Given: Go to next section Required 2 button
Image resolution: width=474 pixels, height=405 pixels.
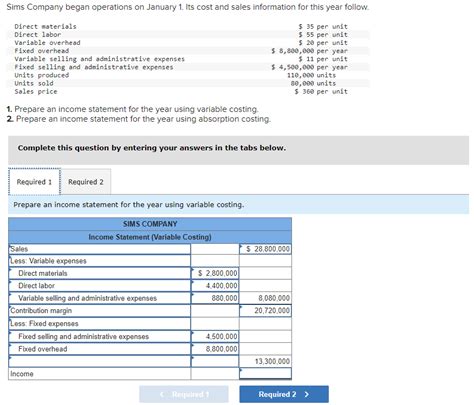Looking at the screenshot, I should (284, 394).
